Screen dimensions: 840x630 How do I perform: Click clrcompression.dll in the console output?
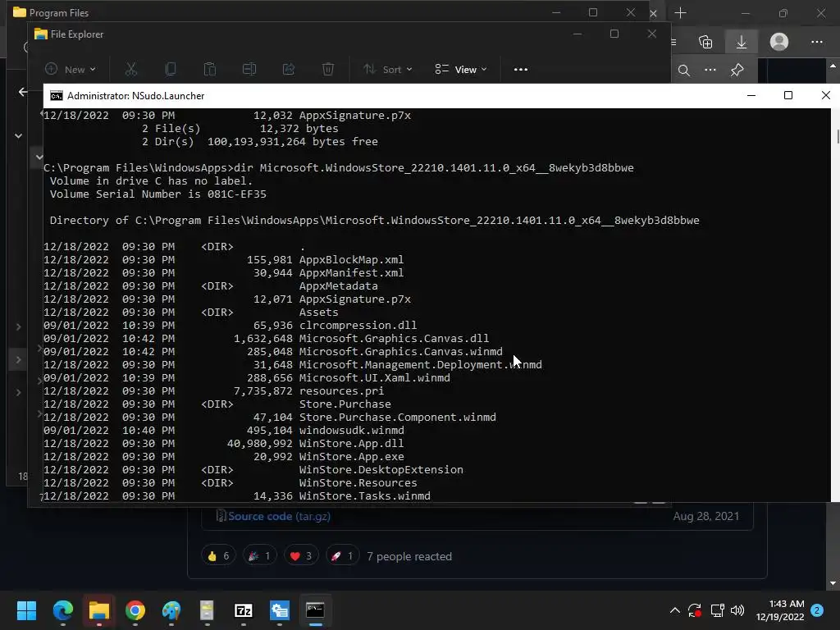358,325
